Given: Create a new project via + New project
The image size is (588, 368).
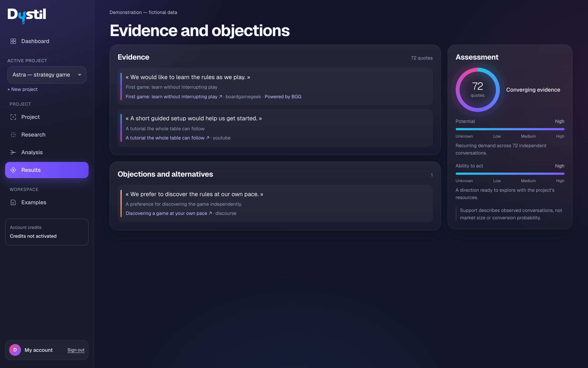Looking at the screenshot, I should [22, 89].
